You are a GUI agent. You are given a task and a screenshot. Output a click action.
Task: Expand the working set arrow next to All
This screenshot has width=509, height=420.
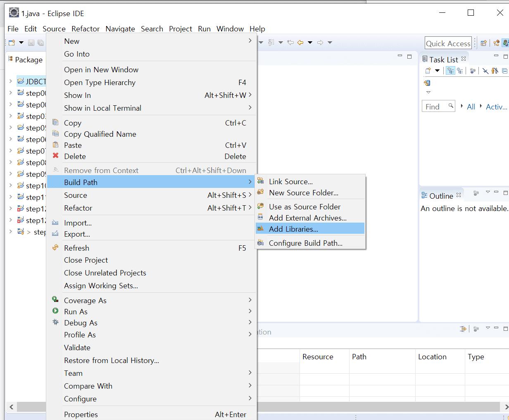point(463,106)
